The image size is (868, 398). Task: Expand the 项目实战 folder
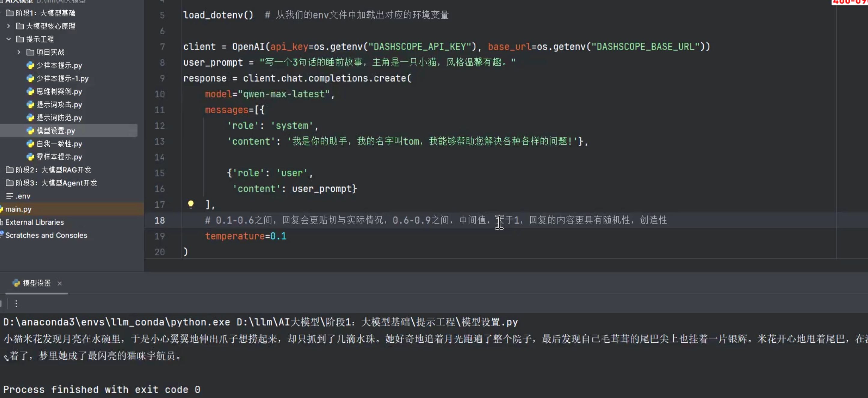[x=19, y=52]
